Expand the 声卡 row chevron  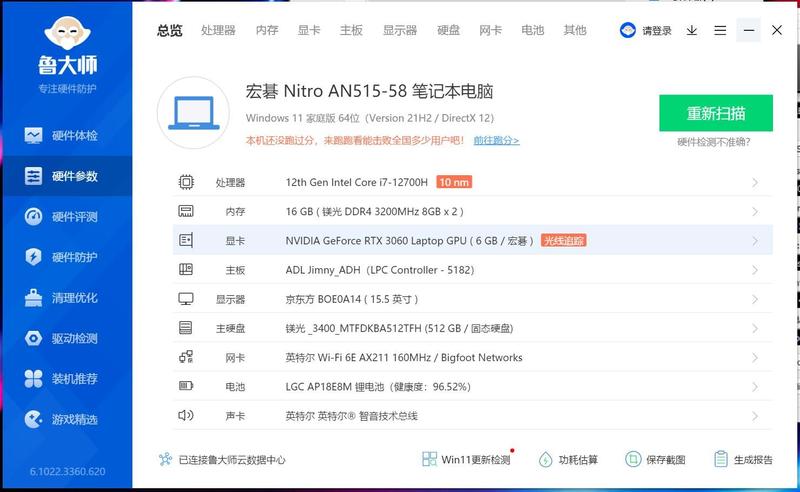pyautogui.click(x=755, y=416)
